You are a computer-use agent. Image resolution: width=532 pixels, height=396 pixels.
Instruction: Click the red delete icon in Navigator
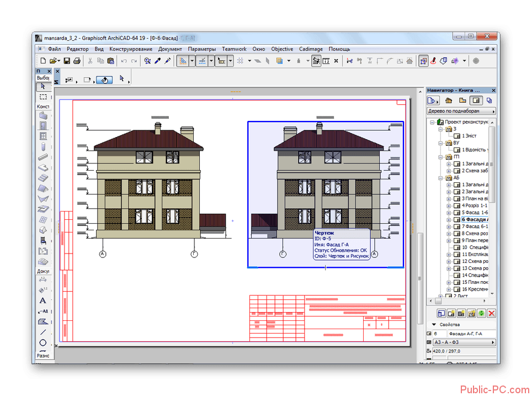tap(491, 313)
